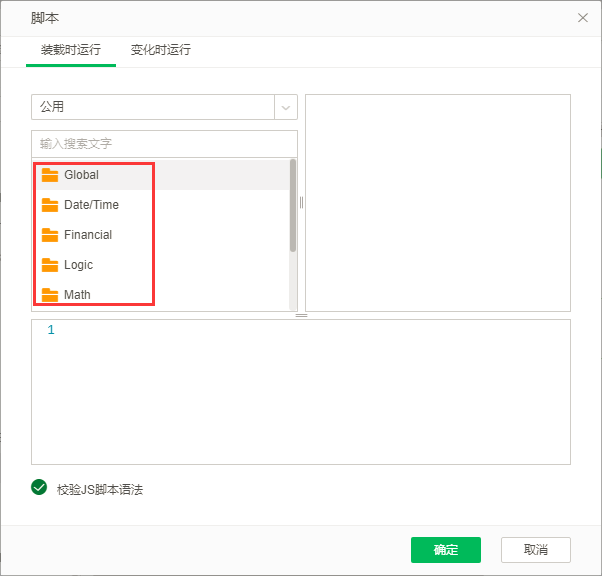Click the vertical splitter handle between panels
Image resolution: width=602 pixels, height=576 pixels.
point(301,203)
